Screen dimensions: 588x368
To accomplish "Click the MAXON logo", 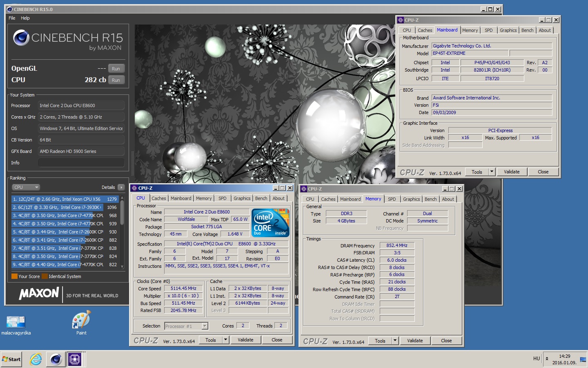I will click(x=39, y=294).
